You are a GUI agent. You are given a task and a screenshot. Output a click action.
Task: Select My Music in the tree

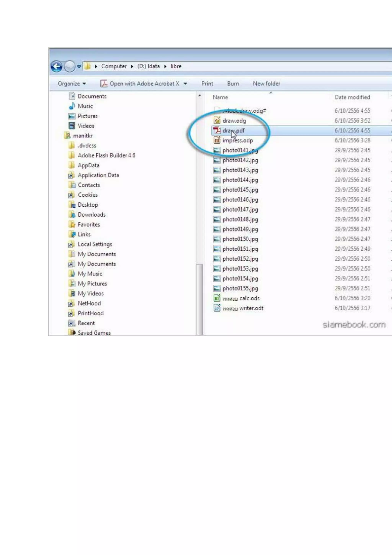pos(90,274)
